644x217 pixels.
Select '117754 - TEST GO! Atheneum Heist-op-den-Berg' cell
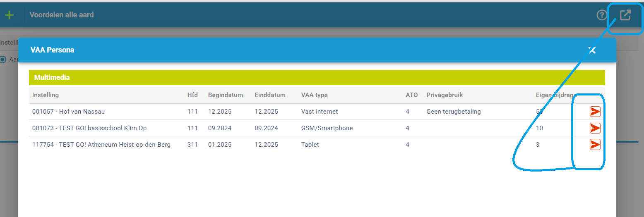tap(101, 145)
